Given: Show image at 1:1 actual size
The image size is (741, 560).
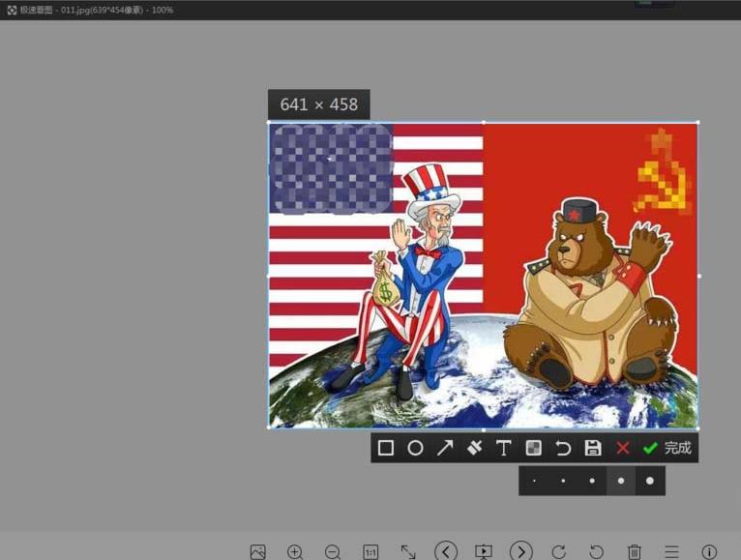Looking at the screenshot, I should 370,552.
